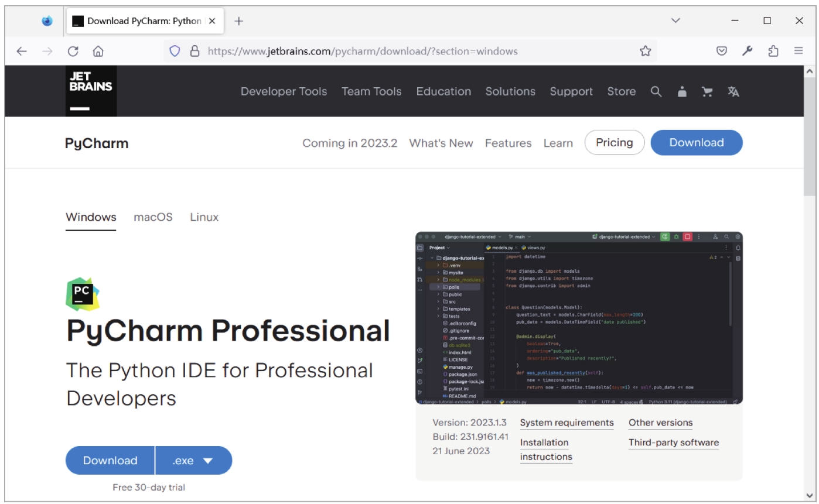Open the System requirements link
This screenshot has width=819, height=504.
click(567, 423)
